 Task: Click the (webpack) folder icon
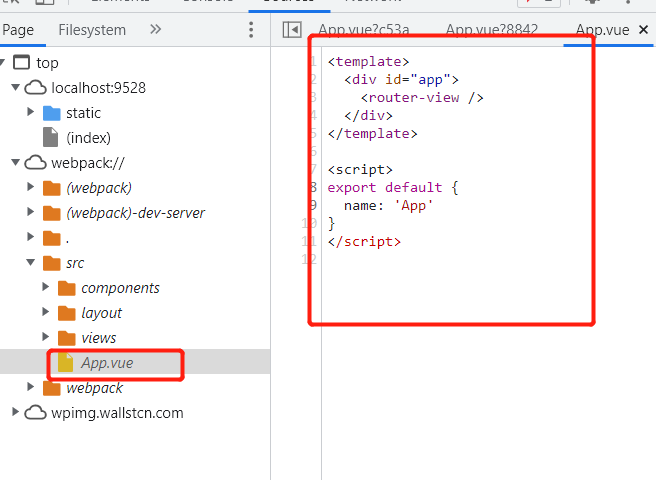click(x=51, y=188)
